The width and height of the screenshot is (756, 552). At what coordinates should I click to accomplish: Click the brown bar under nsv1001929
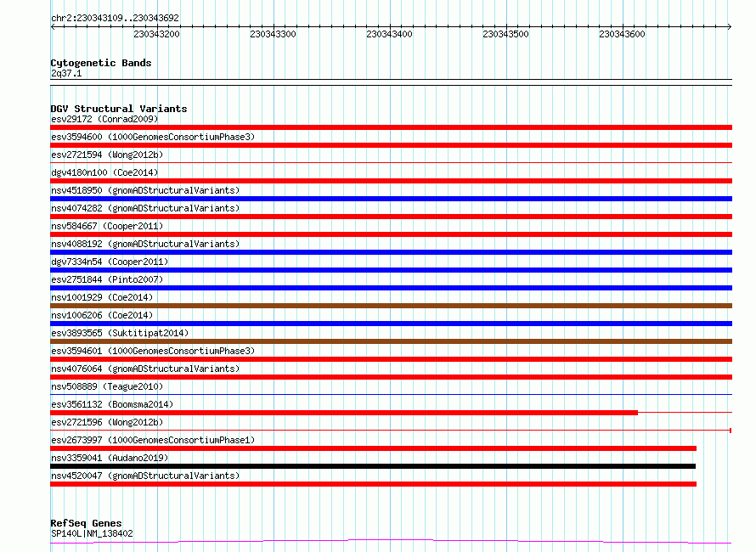point(391,306)
